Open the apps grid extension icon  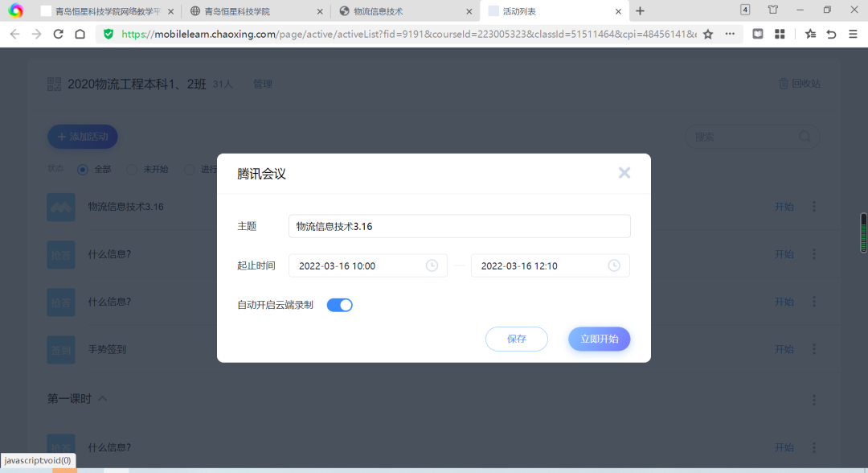point(780,34)
